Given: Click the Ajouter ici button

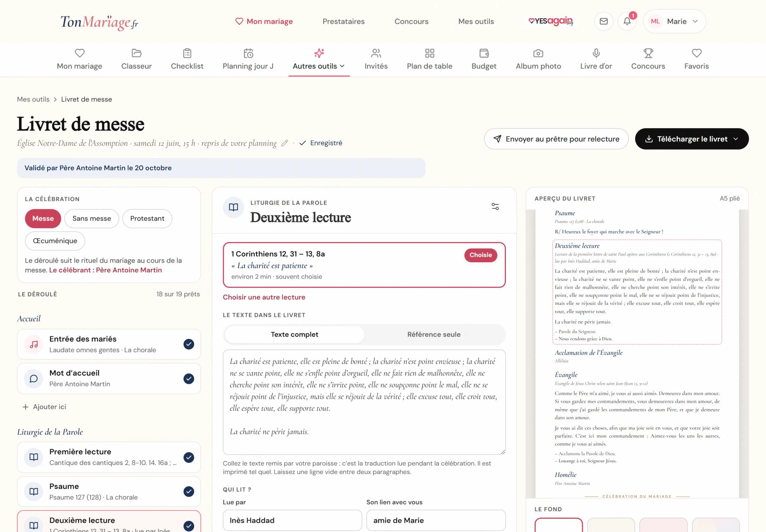Looking at the screenshot, I should coord(44,407).
